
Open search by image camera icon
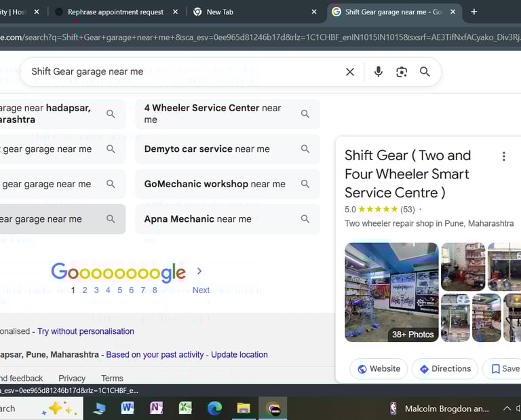[x=402, y=72]
